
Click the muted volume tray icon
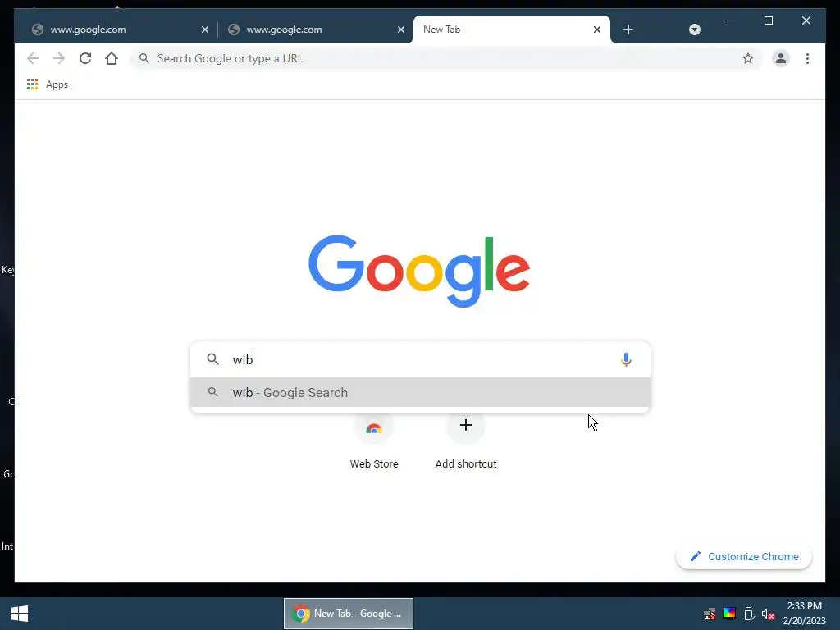click(x=768, y=614)
